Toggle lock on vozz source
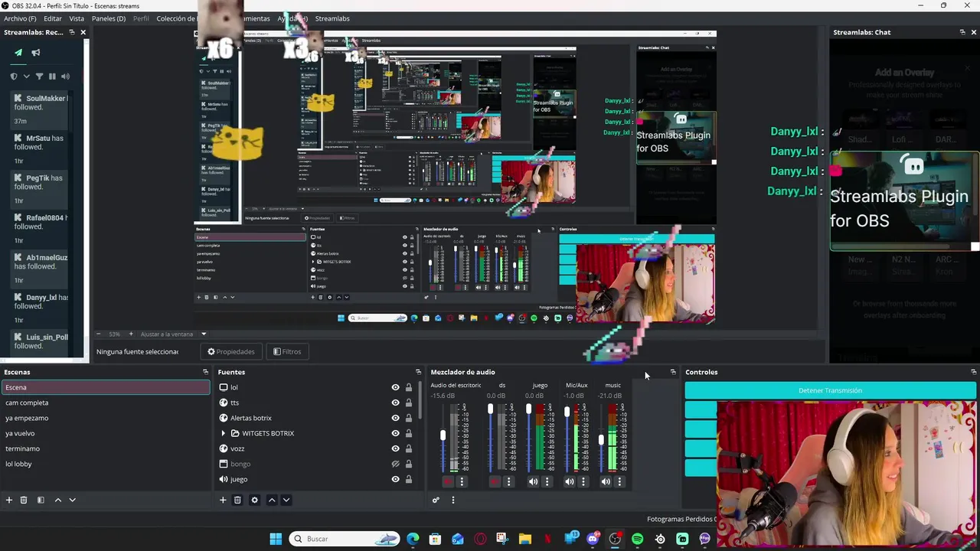The height and width of the screenshot is (551, 980). point(408,448)
